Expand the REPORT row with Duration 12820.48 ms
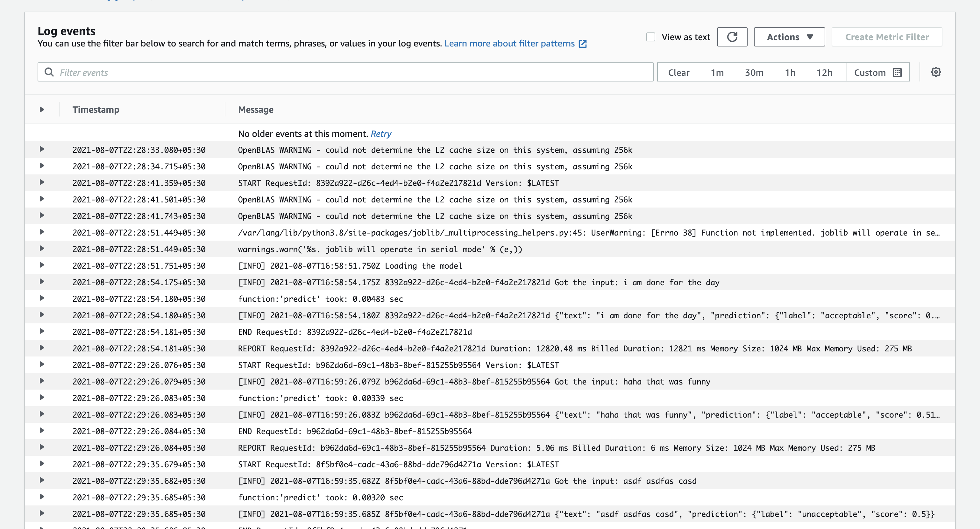This screenshot has width=980, height=529. (42, 348)
